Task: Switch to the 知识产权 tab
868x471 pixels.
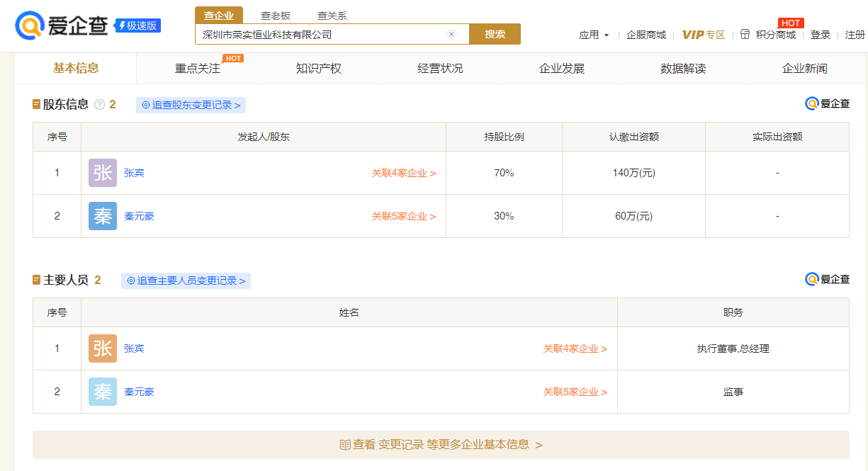Action: point(319,69)
